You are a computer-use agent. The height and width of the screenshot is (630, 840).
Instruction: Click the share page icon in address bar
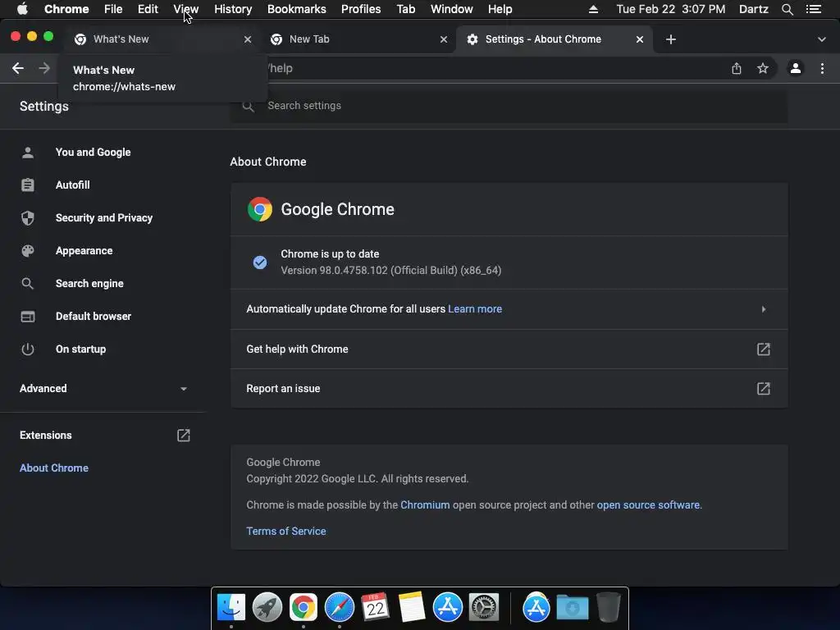click(x=737, y=68)
